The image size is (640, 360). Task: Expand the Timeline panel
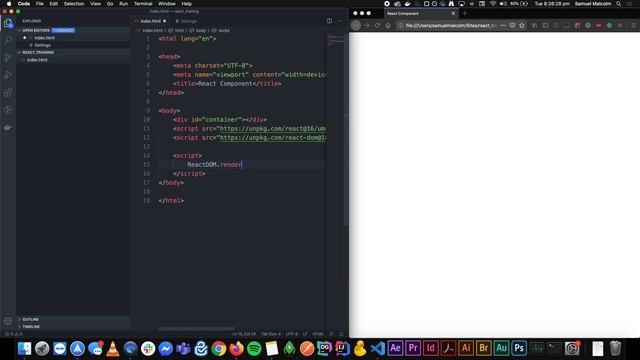click(31, 327)
